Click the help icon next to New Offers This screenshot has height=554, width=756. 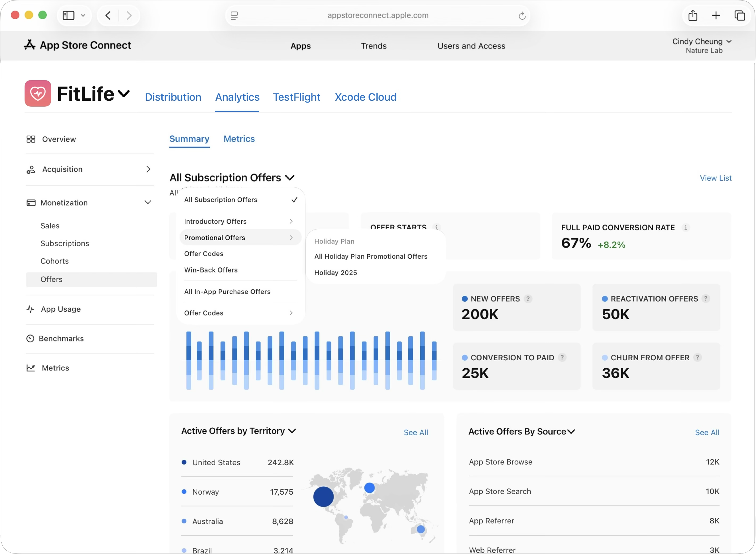tap(528, 299)
